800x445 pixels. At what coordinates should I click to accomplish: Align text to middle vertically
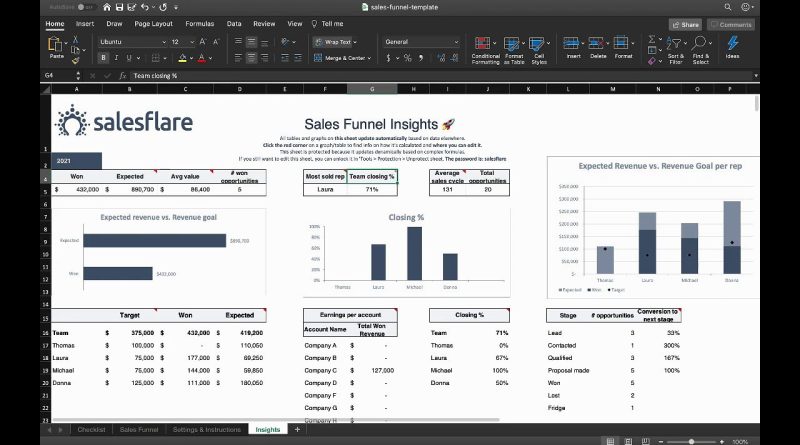(251, 42)
